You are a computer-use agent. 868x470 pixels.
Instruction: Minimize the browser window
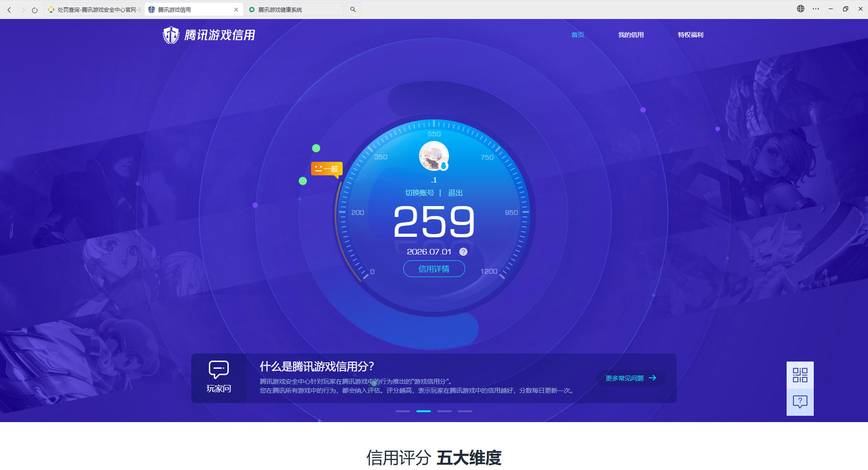[830, 9]
